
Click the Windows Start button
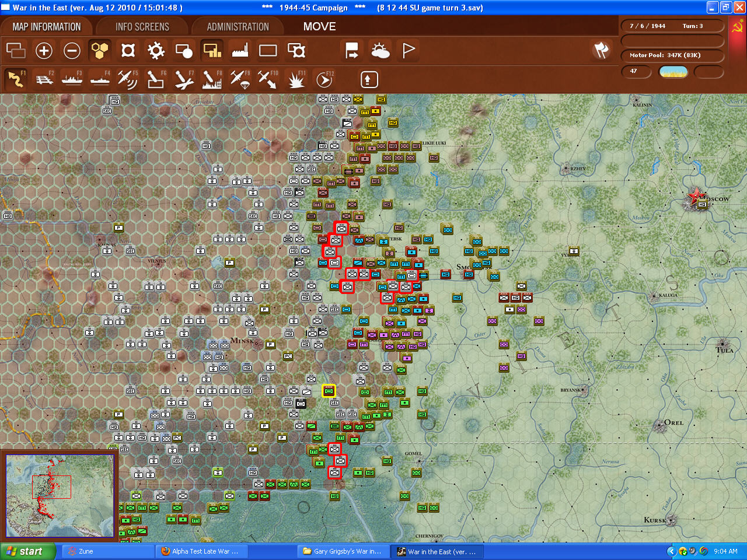click(25, 551)
